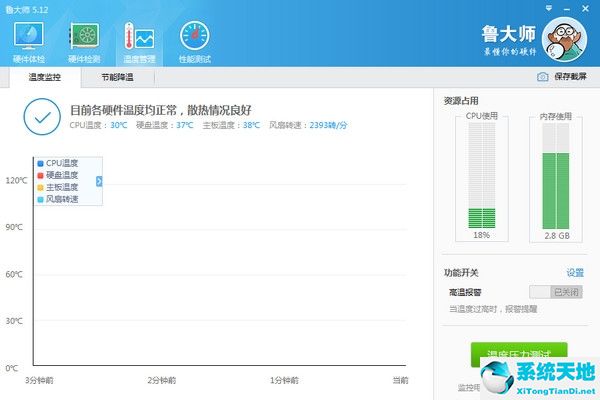The width and height of the screenshot is (600, 400).
Task: Click the 资源占用 heading
Action: pyautogui.click(x=461, y=101)
